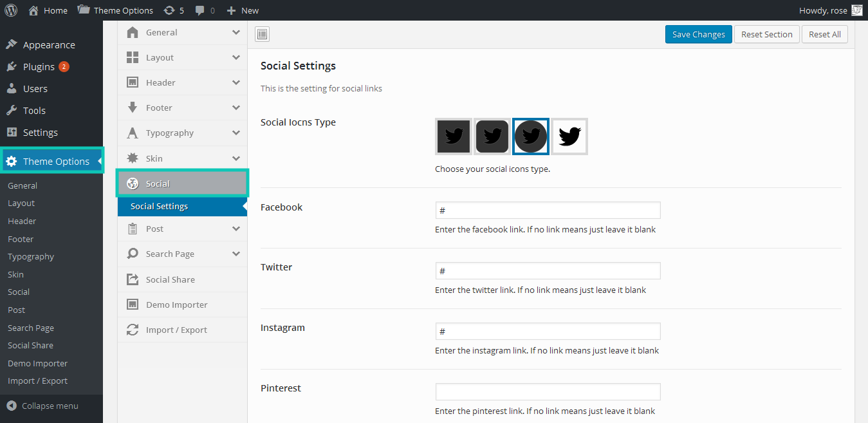
Task: Focus the empty Pinterest link input field
Action: [548, 392]
